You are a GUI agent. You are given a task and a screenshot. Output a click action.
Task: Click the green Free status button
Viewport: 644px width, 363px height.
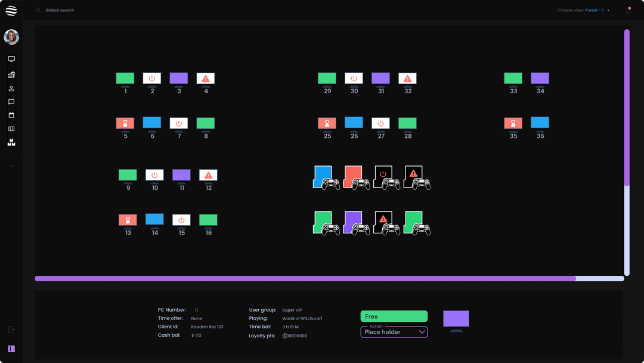pyautogui.click(x=394, y=316)
